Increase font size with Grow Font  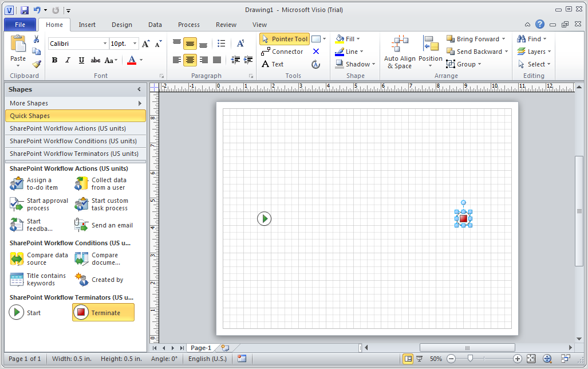[146, 44]
